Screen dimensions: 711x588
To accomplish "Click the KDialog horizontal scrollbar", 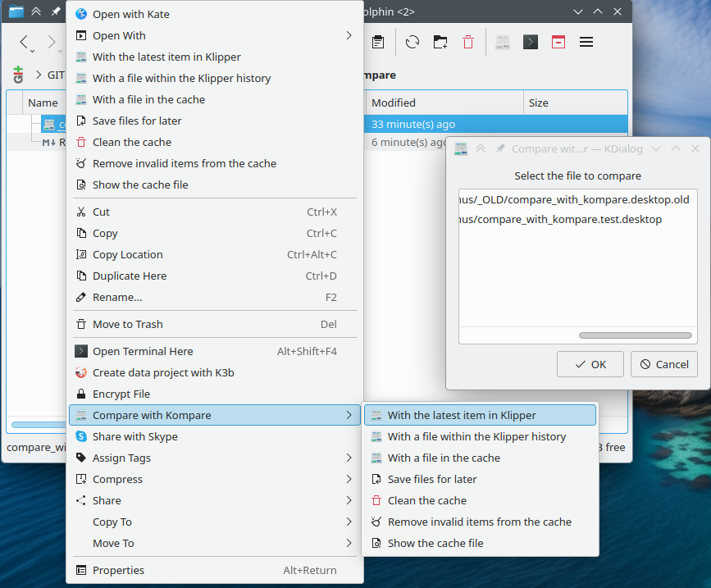I will point(636,335).
